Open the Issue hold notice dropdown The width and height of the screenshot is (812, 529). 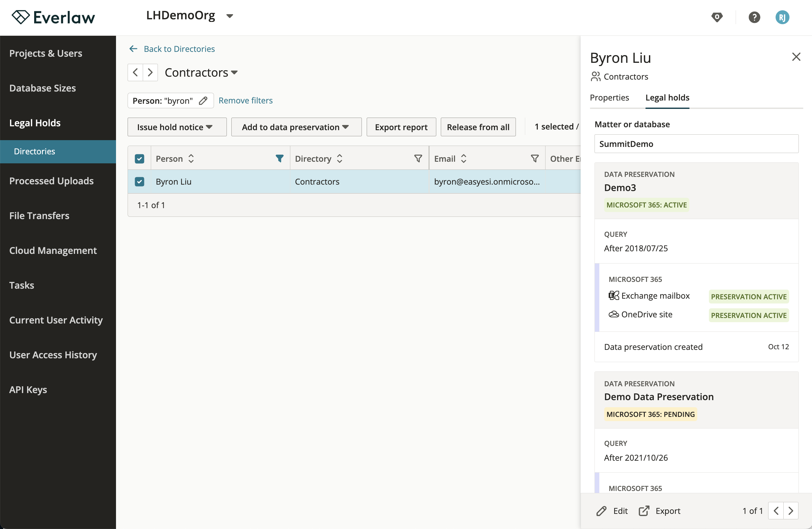tap(177, 127)
